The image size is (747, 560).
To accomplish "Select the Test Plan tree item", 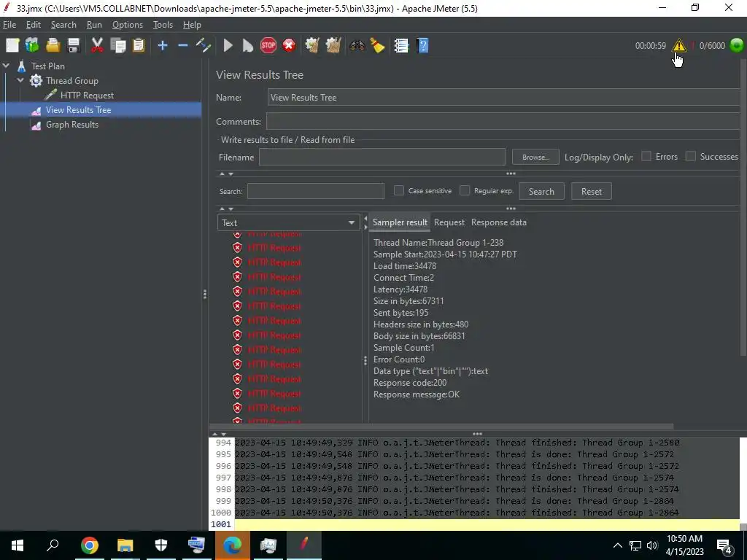I will tap(47, 66).
